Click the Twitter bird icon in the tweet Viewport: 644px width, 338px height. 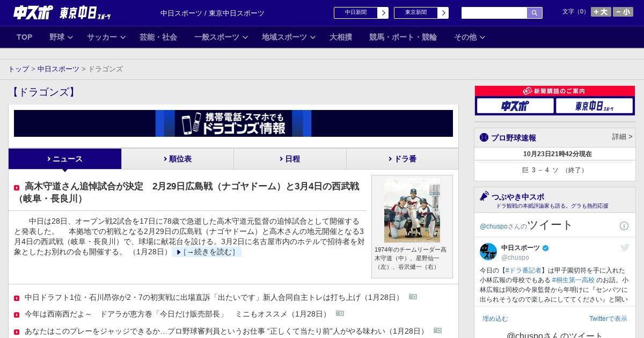coord(625,247)
